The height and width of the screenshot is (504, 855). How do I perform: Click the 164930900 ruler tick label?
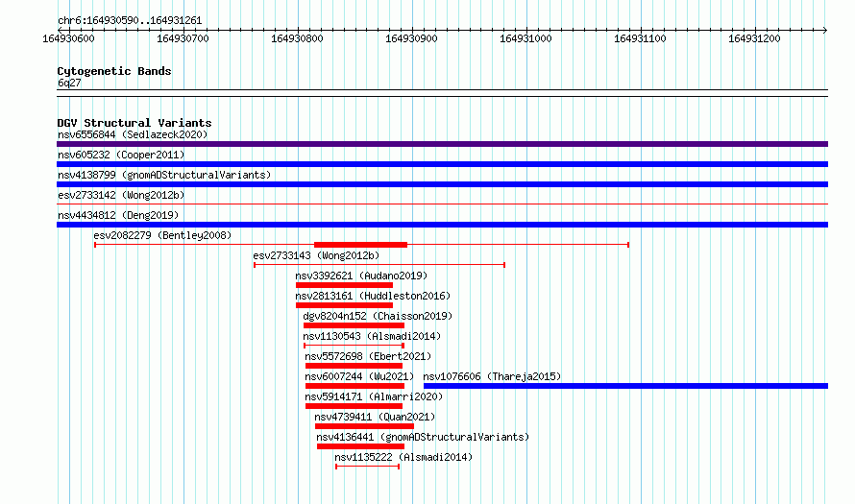(411, 38)
